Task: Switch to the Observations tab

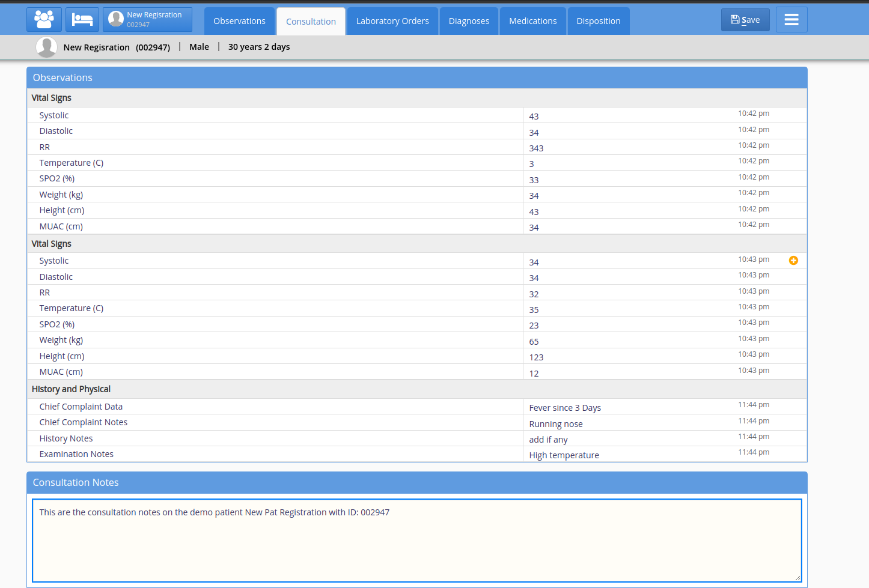Action: tap(239, 21)
